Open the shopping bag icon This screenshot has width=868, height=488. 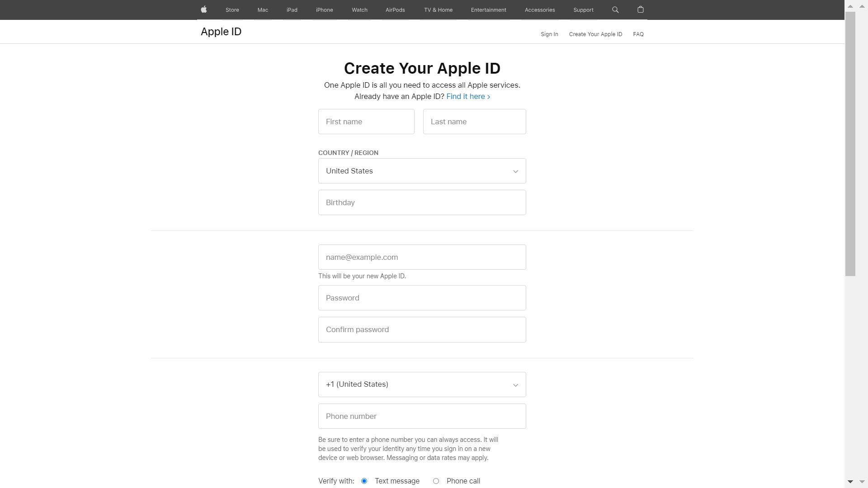click(640, 9)
